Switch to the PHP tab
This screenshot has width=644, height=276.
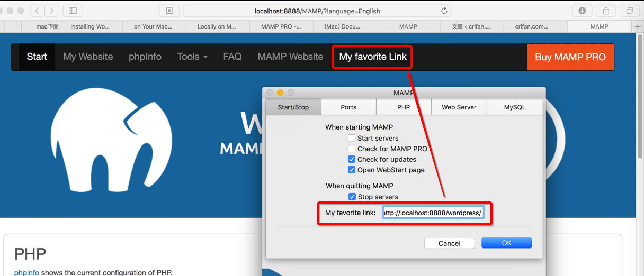coord(404,107)
